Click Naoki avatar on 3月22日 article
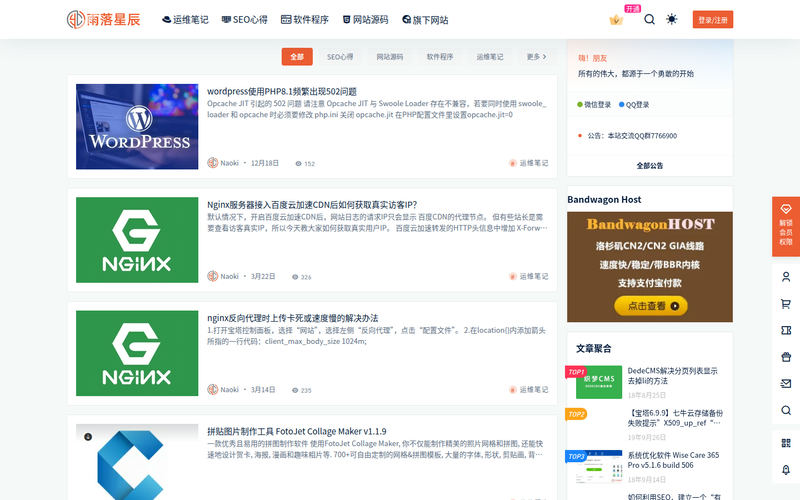Viewport: 800px width, 500px height. (x=213, y=276)
